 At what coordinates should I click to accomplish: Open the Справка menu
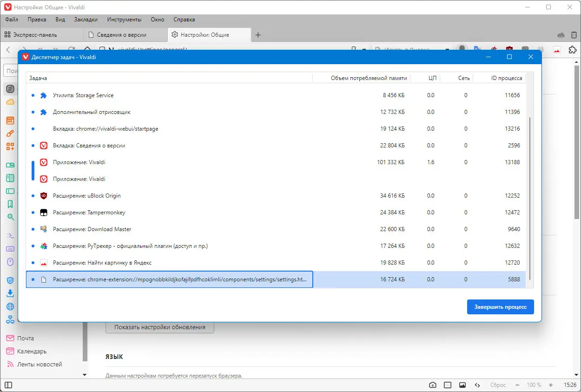(x=184, y=20)
